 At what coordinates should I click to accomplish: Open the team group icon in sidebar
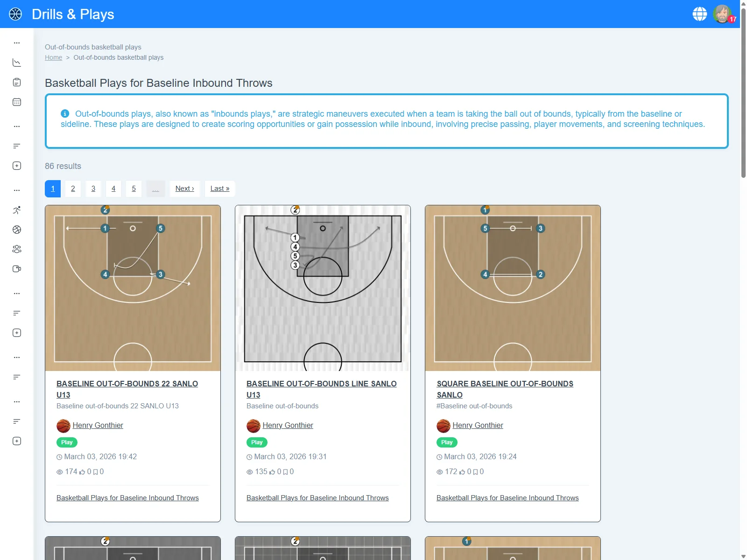pos(17,249)
